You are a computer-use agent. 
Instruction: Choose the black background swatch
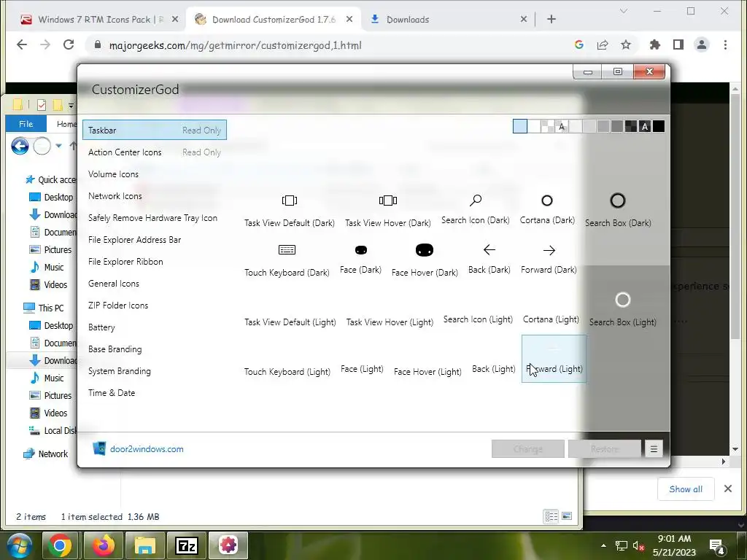click(659, 126)
